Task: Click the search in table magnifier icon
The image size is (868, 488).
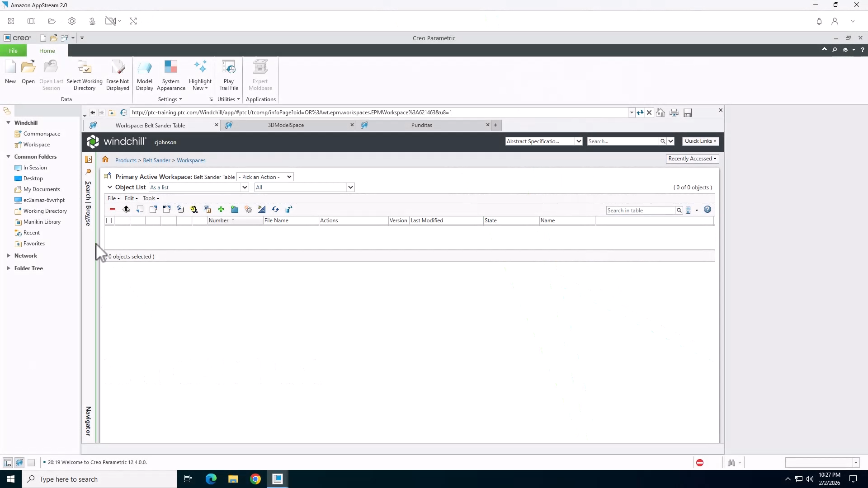Action: (679, 211)
